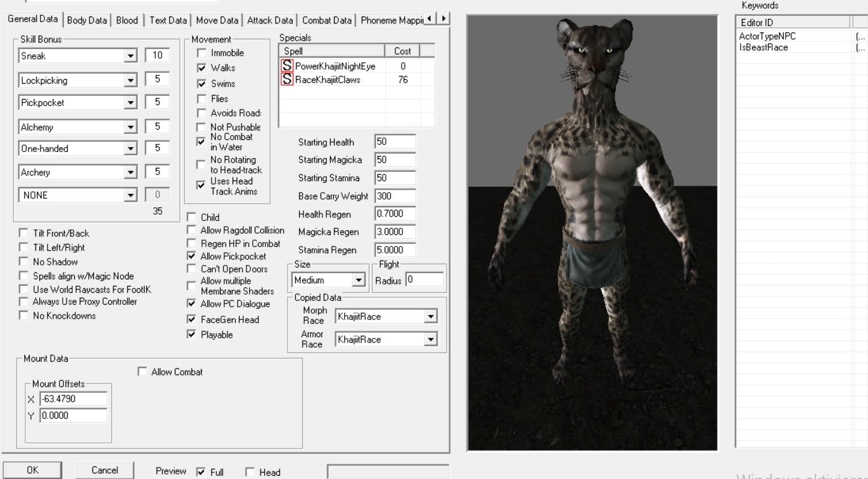868x479 pixels.
Task: Uncheck the Playable option
Action: (x=191, y=335)
